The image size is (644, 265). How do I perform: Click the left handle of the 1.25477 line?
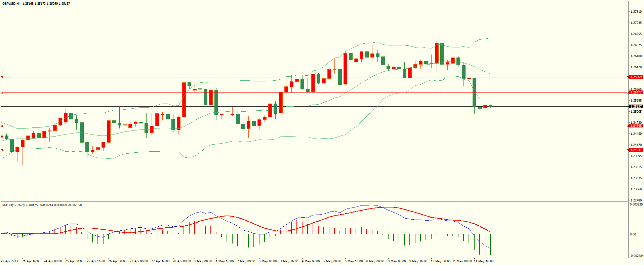pos(2,92)
